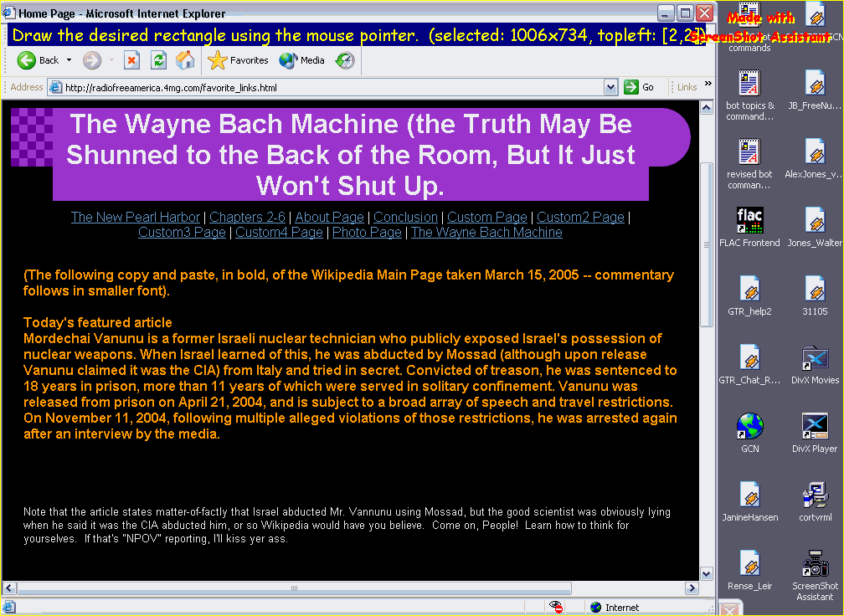Viewport: 844px width, 616px height.
Task: Stop loading with the red X icon
Action: (132, 60)
